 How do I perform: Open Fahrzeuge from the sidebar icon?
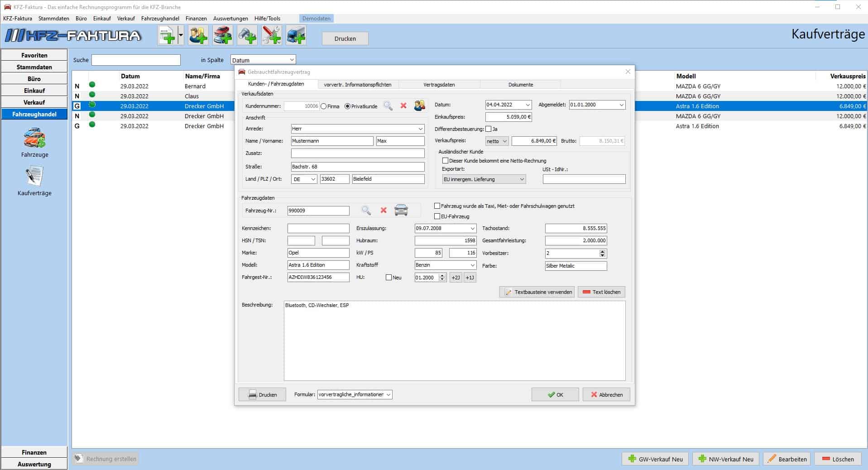pyautogui.click(x=34, y=138)
